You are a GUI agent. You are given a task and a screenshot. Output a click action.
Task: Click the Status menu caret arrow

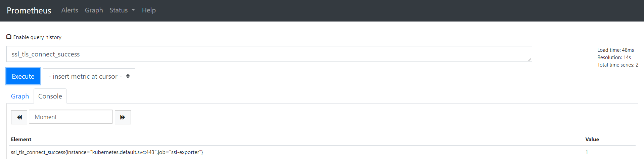133,10
